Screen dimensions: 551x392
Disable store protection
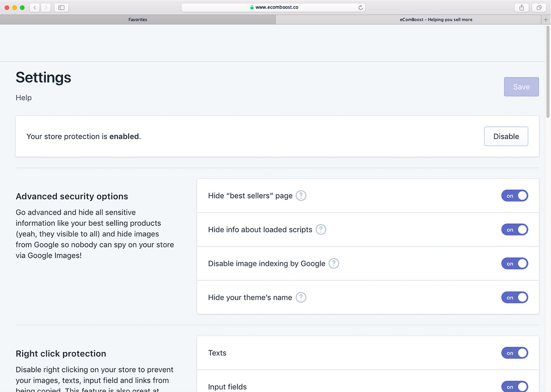506,136
